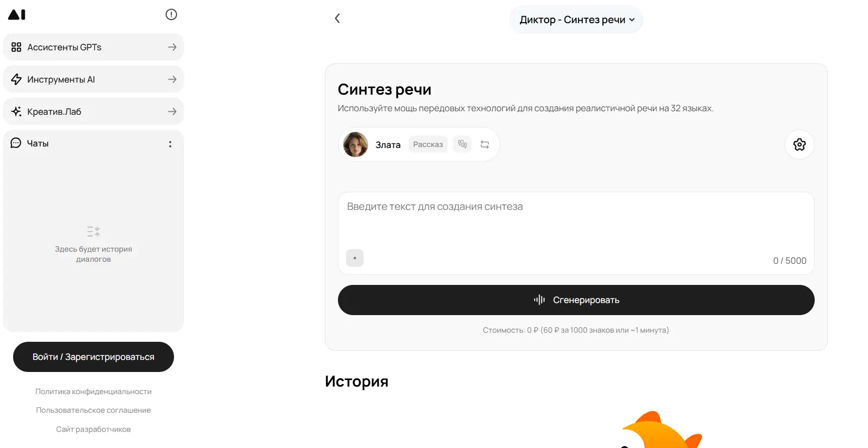The height and width of the screenshot is (448, 868).
Task: Open Пользовательское соглашение link
Action: click(94, 410)
